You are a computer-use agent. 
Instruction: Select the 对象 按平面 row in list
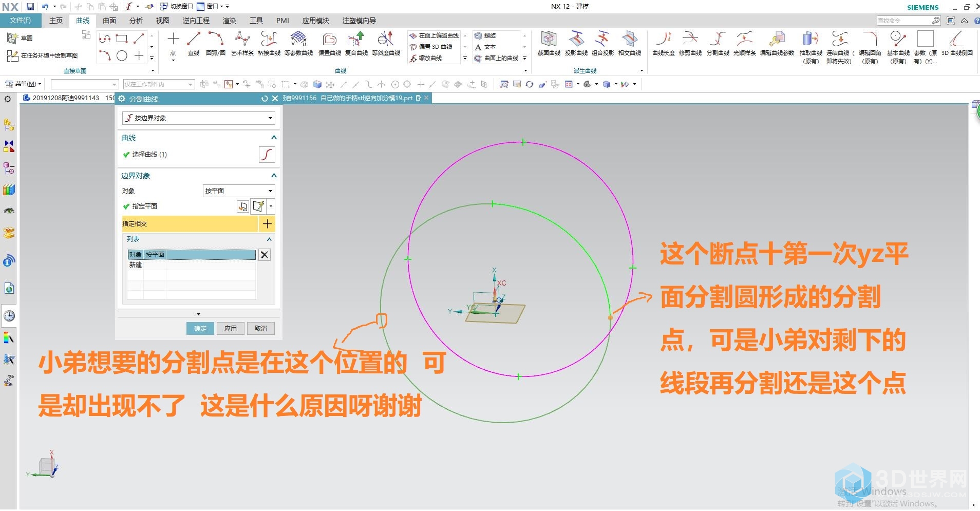[192, 255]
